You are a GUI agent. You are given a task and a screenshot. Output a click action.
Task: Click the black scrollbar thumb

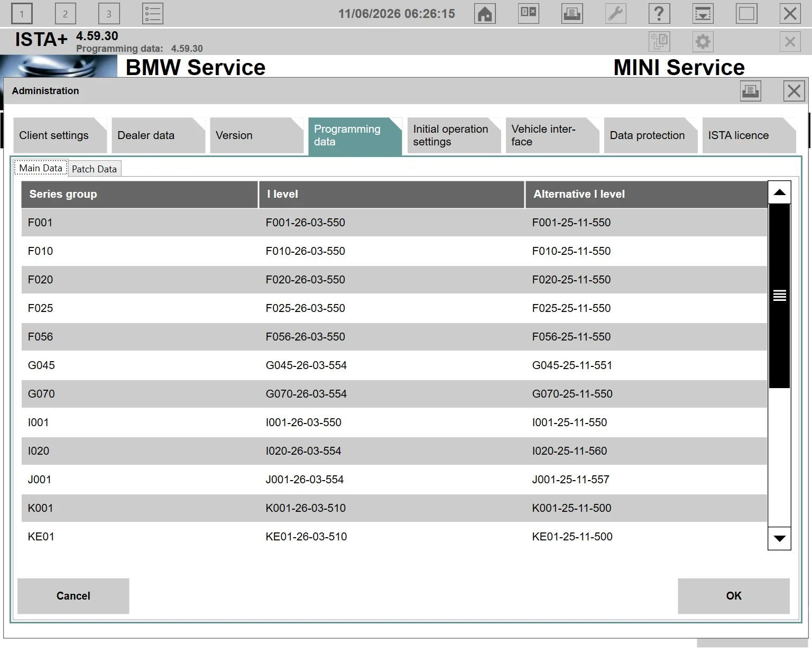click(779, 296)
